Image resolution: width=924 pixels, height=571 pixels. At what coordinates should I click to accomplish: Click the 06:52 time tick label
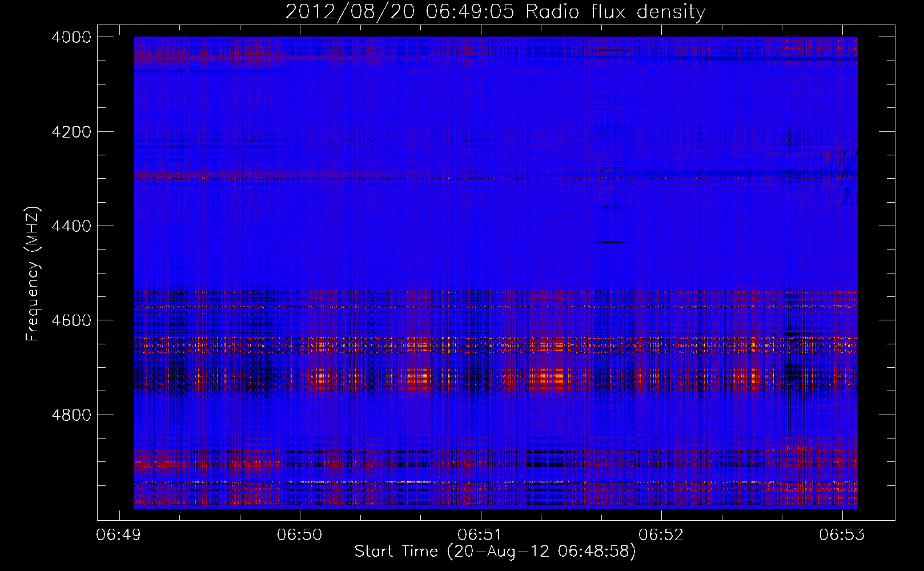(x=661, y=535)
